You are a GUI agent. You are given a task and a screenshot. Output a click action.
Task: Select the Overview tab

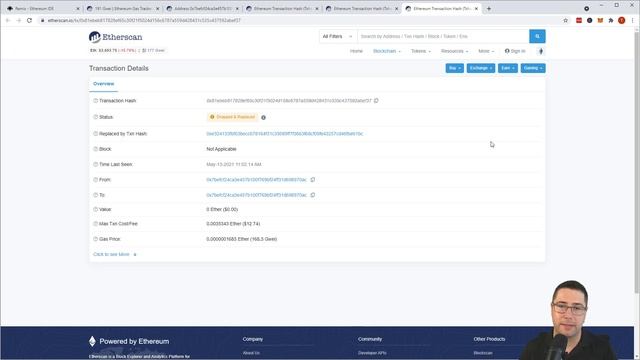(104, 84)
